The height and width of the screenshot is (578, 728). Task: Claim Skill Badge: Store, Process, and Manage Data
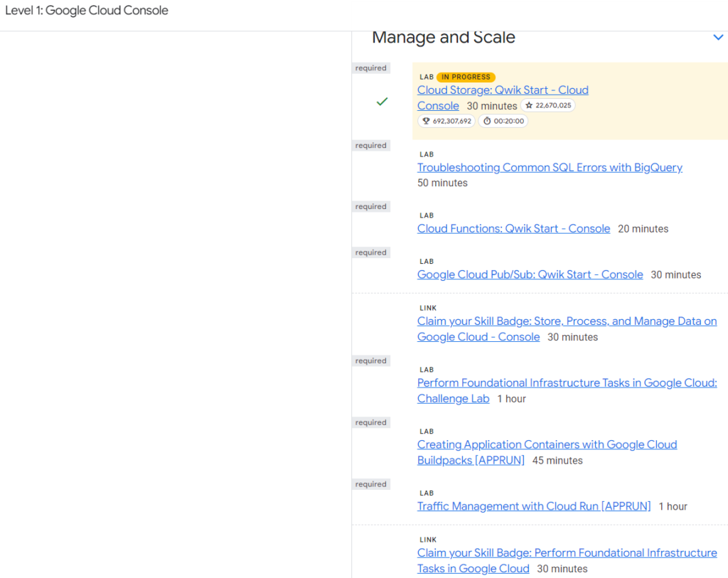[x=567, y=329]
